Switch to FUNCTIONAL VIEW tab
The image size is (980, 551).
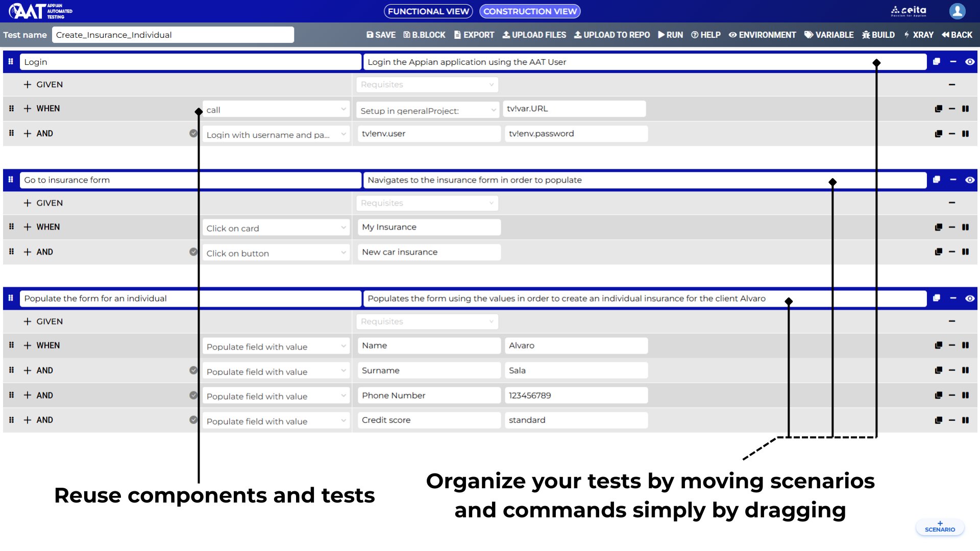click(428, 11)
